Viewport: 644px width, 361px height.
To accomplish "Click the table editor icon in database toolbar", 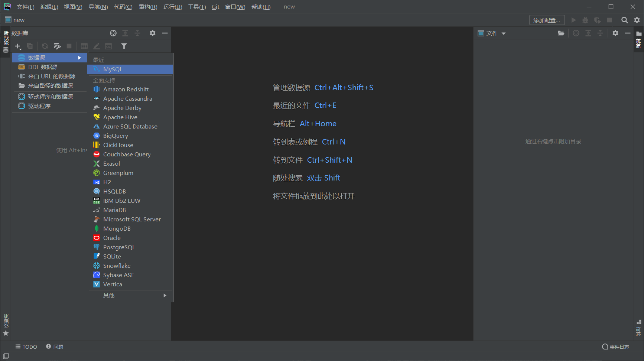I will pyautogui.click(x=84, y=46).
